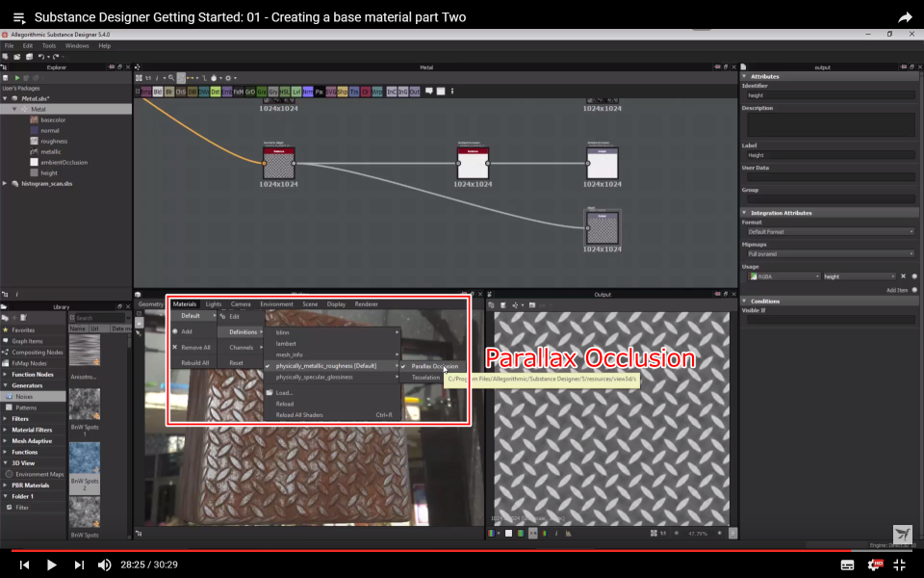924x578 pixels.
Task: Click the Blur (Blr) node shortcut icon
Action: (x=169, y=92)
